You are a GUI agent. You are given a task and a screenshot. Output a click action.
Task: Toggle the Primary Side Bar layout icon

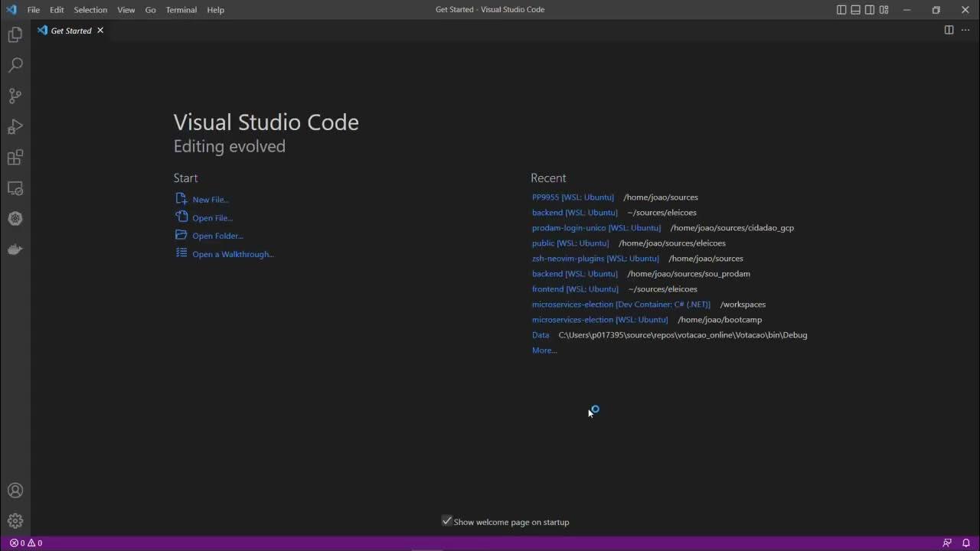841,10
